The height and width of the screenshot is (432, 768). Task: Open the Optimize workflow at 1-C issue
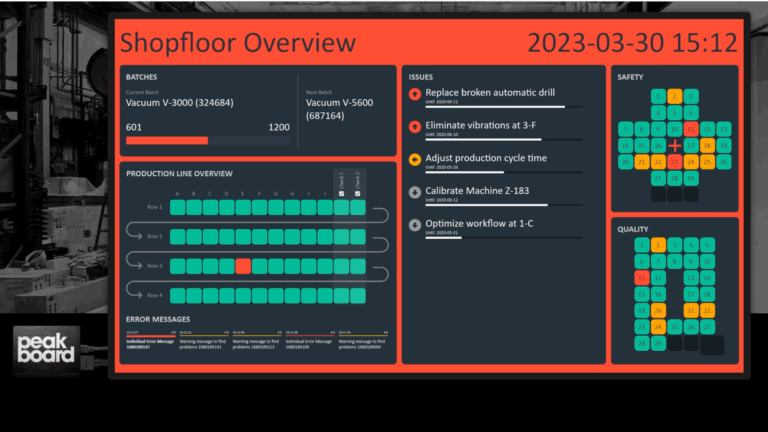pyautogui.click(x=480, y=224)
